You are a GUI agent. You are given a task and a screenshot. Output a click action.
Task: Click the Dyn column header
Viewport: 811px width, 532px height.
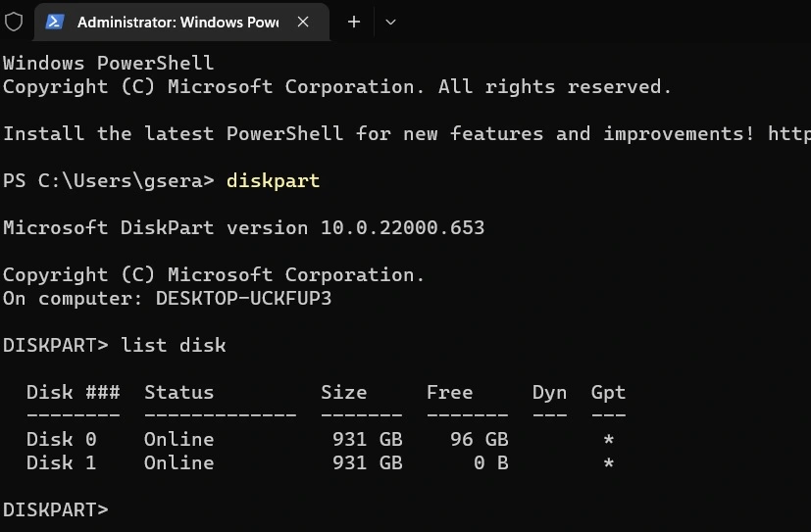[x=549, y=393]
